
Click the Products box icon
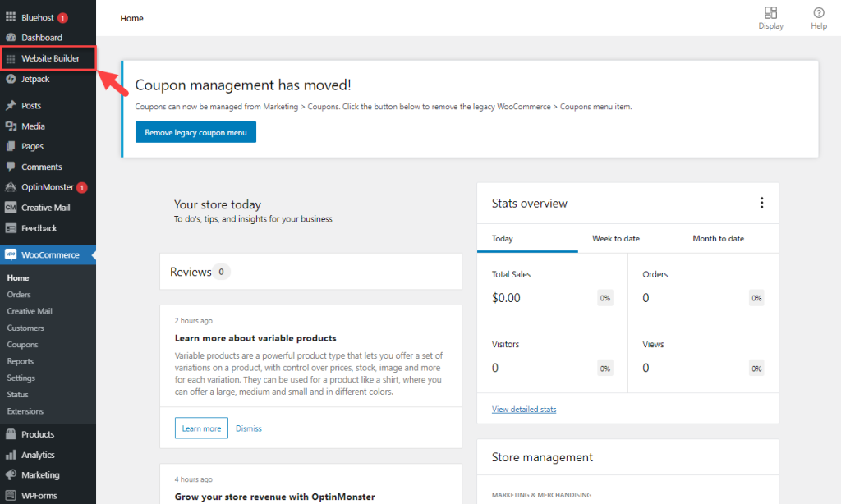coord(11,434)
